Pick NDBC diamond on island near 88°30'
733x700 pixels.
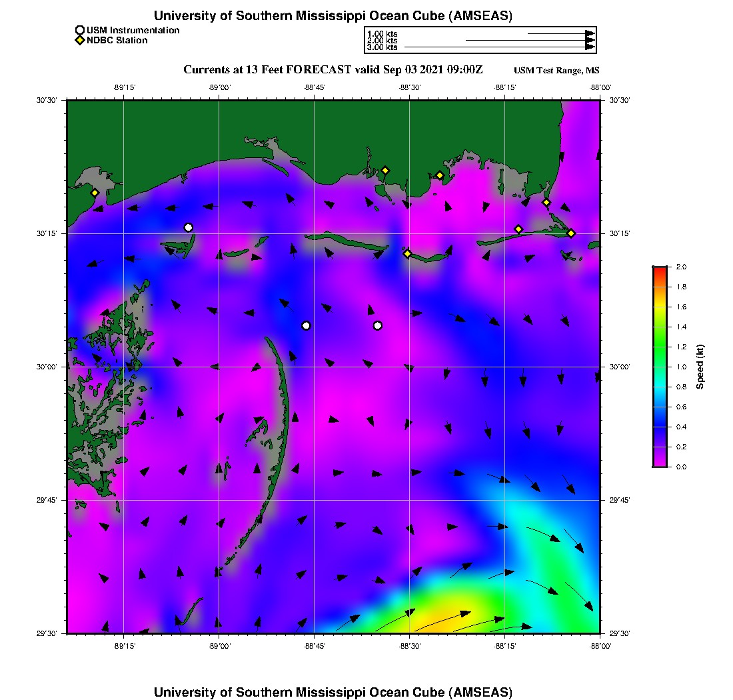point(407,253)
